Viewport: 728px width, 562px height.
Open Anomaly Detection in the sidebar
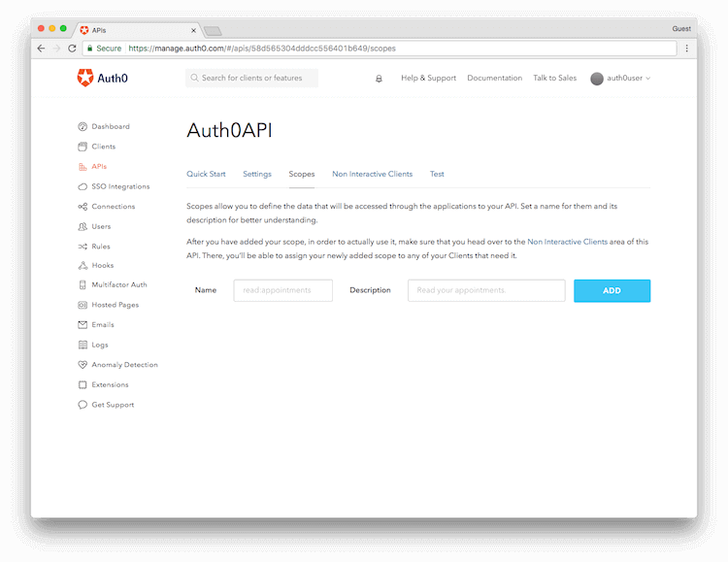(125, 365)
